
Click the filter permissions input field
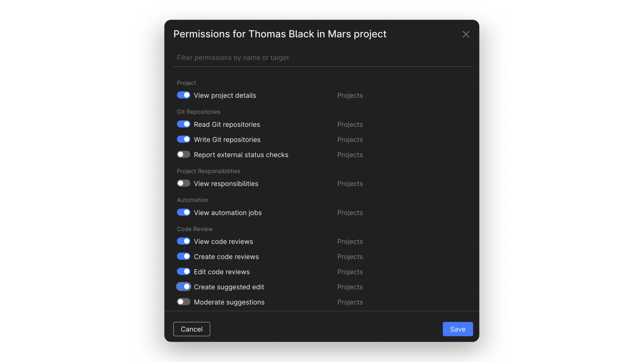tap(323, 58)
